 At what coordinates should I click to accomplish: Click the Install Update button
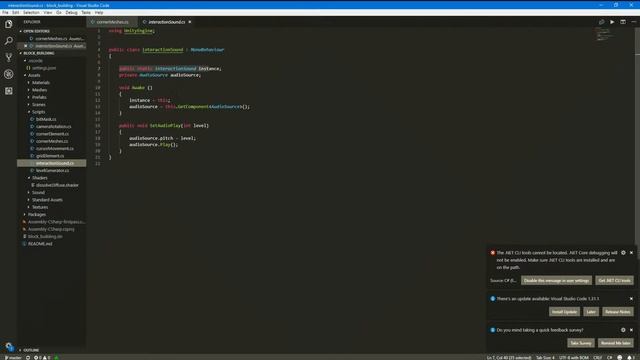(564, 312)
